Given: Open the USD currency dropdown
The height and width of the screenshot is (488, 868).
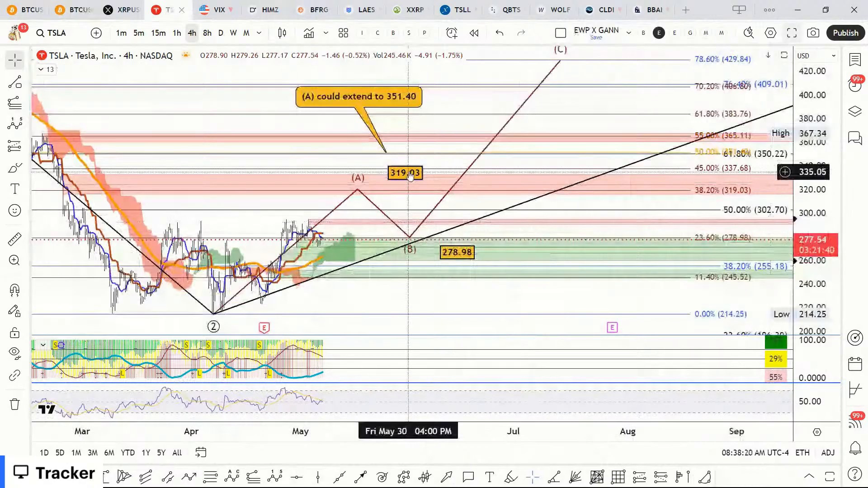Looking at the screenshot, I should click(x=816, y=56).
